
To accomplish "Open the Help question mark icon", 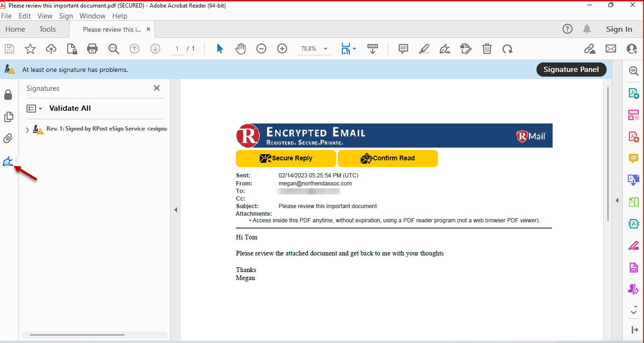I will click(567, 29).
